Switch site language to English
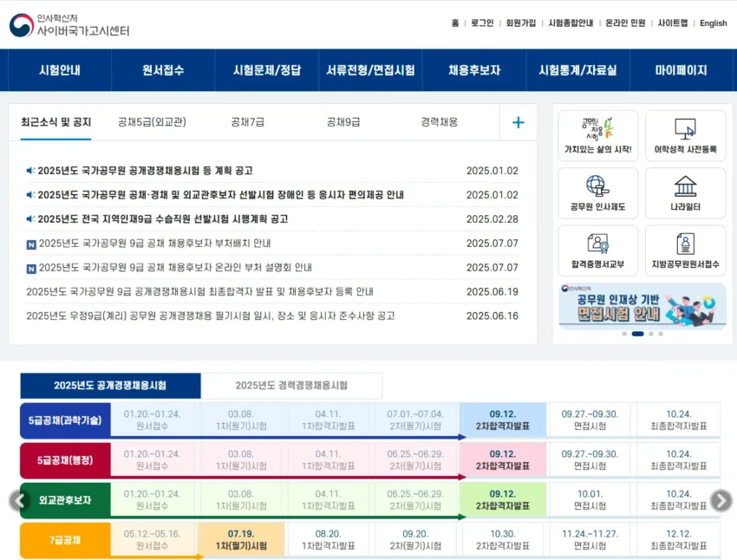 [x=713, y=23]
